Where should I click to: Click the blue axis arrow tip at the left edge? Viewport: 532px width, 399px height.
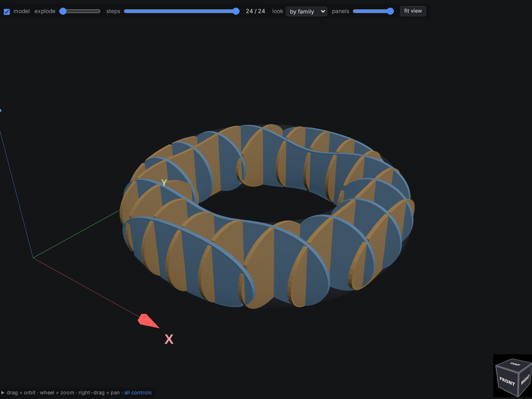point(0,110)
